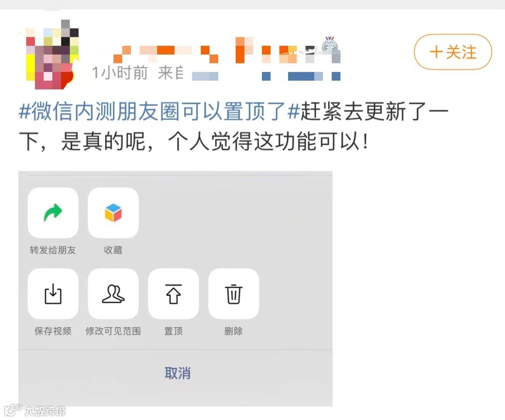Viewport: 505px width, 420px height.
Task: Click the 保存视频 label
Action: pyautogui.click(x=53, y=331)
